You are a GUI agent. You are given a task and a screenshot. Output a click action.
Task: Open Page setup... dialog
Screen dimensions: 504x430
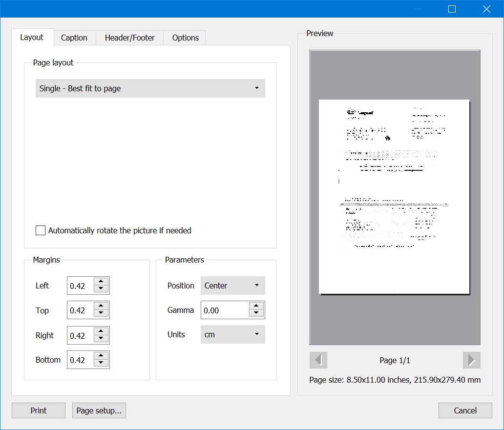(x=99, y=410)
